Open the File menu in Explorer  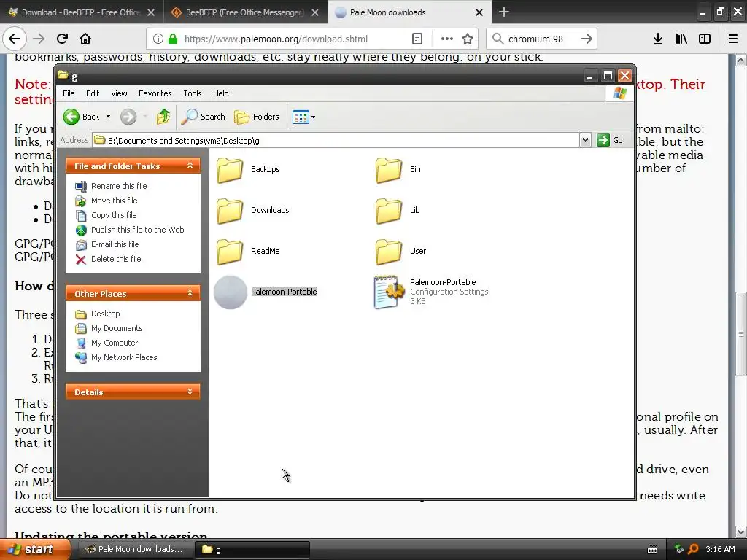click(x=69, y=93)
